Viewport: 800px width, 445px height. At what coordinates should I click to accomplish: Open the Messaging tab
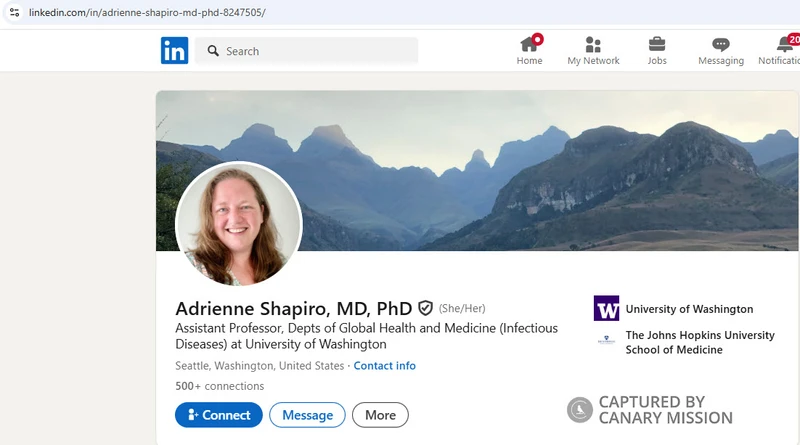pyautogui.click(x=721, y=51)
